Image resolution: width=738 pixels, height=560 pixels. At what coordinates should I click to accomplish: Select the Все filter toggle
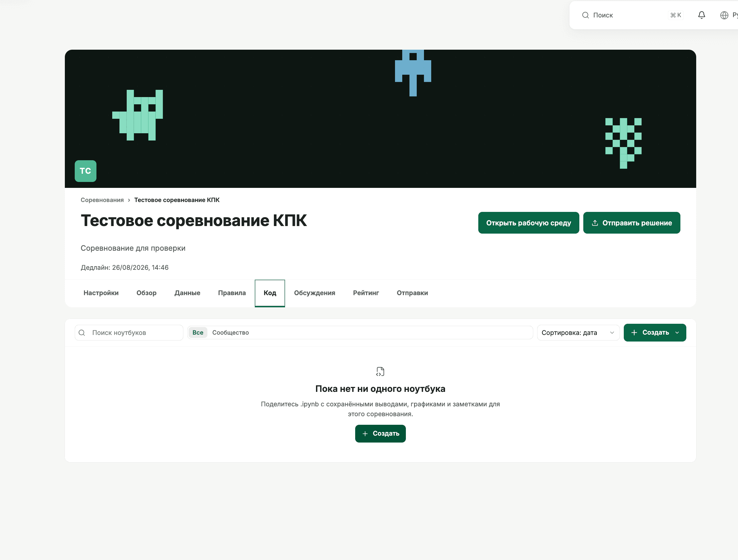point(198,333)
